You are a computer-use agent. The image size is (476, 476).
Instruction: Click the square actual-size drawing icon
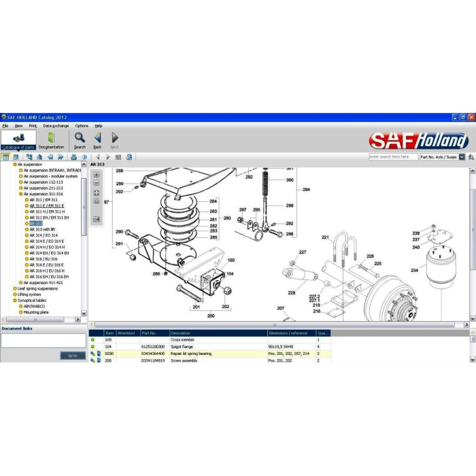(x=97, y=201)
